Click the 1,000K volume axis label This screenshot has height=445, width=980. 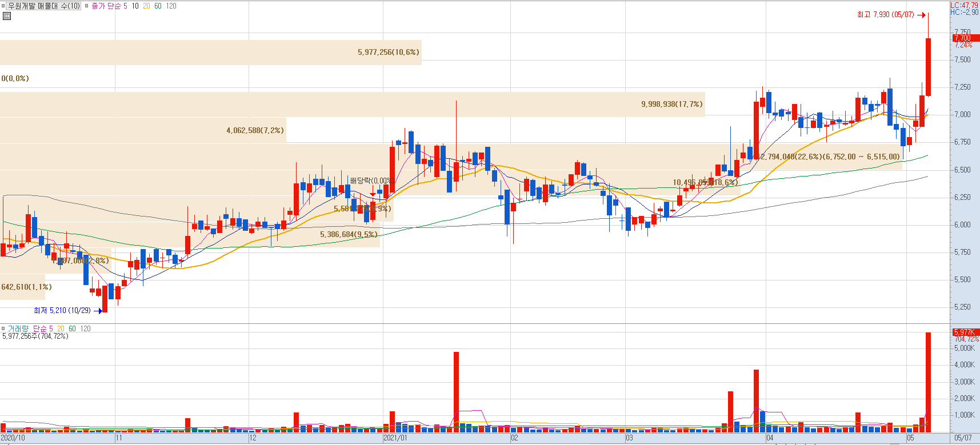pos(965,415)
